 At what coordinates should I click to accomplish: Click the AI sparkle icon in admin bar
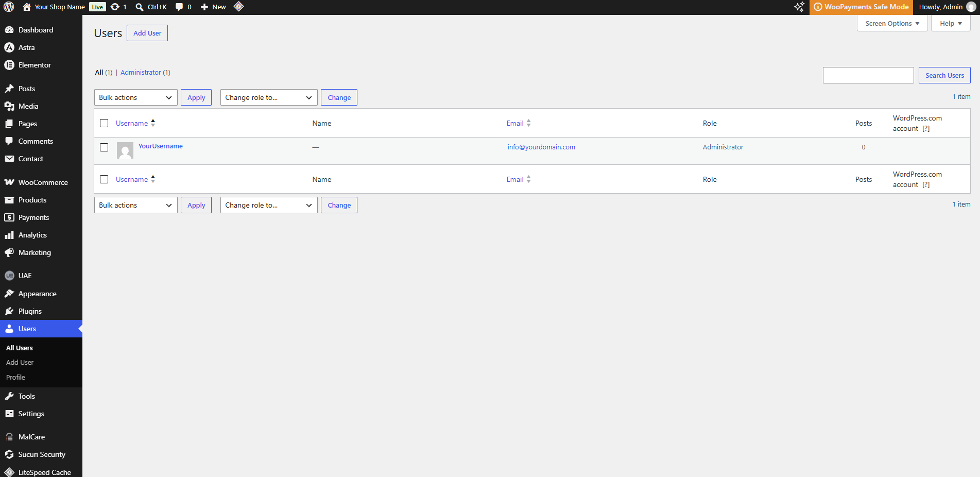tap(799, 7)
